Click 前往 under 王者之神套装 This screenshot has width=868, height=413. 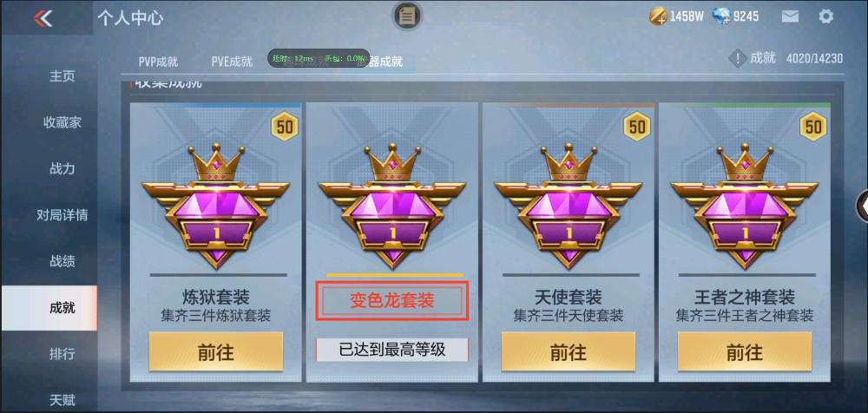tap(745, 351)
